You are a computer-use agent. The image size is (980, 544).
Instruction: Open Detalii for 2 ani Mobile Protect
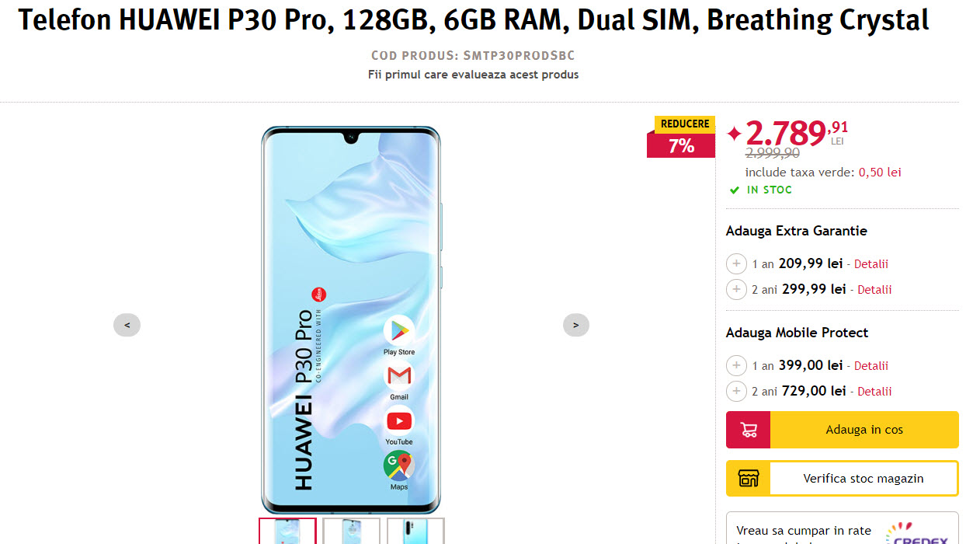pos(874,392)
